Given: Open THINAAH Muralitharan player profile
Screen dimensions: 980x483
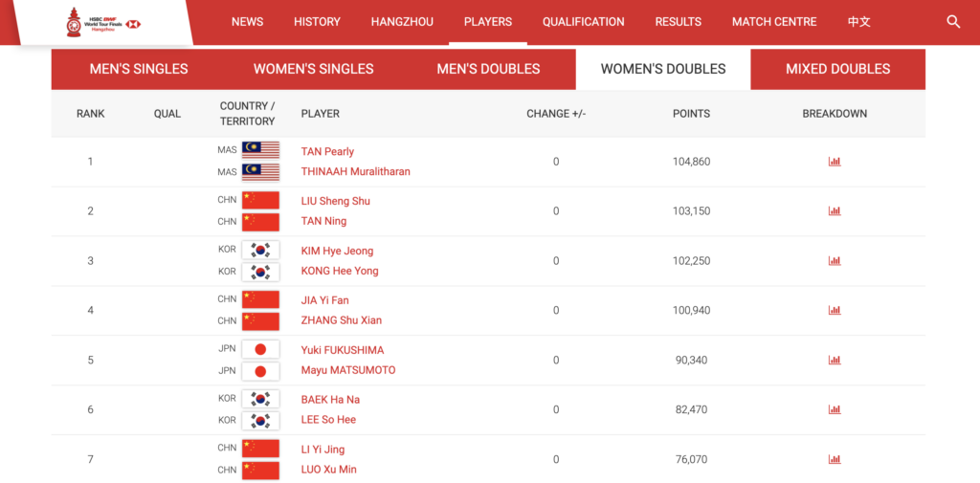Looking at the screenshot, I should [355, 172].
